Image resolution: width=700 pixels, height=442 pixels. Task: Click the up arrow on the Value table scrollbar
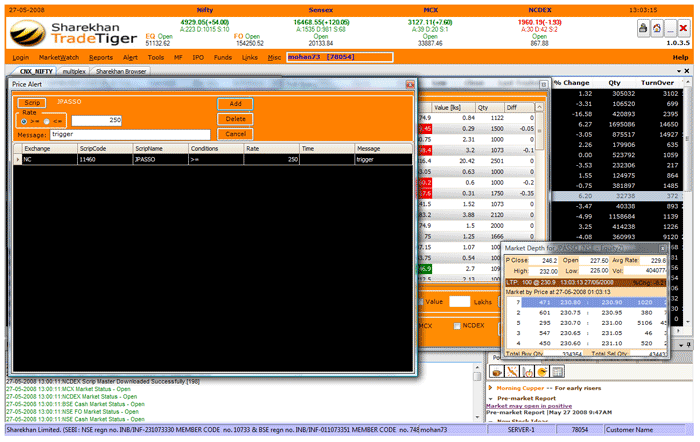[x=539, y=108]
